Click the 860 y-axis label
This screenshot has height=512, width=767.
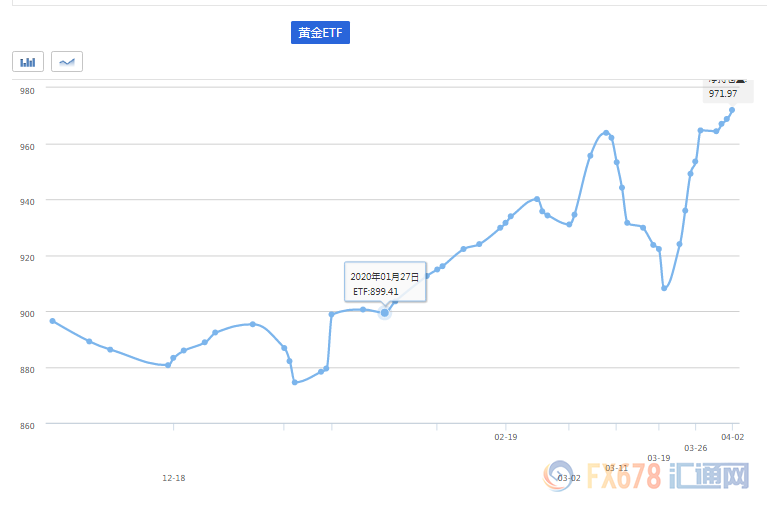(27, 426)
